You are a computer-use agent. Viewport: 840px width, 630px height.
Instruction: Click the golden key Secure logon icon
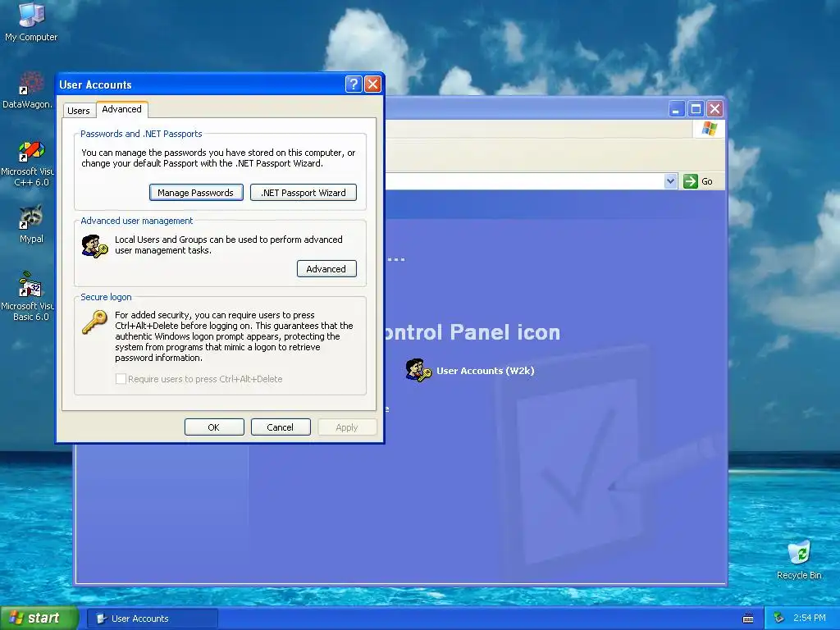94,322
